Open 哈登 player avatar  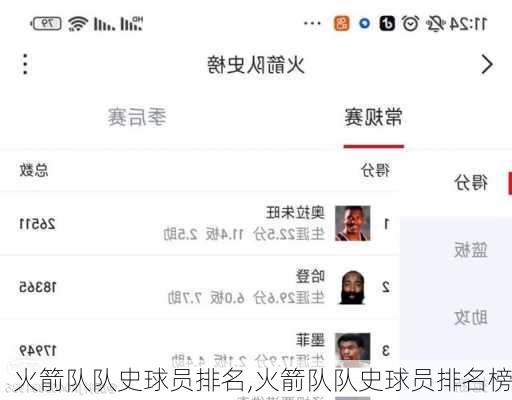point(352,287)
